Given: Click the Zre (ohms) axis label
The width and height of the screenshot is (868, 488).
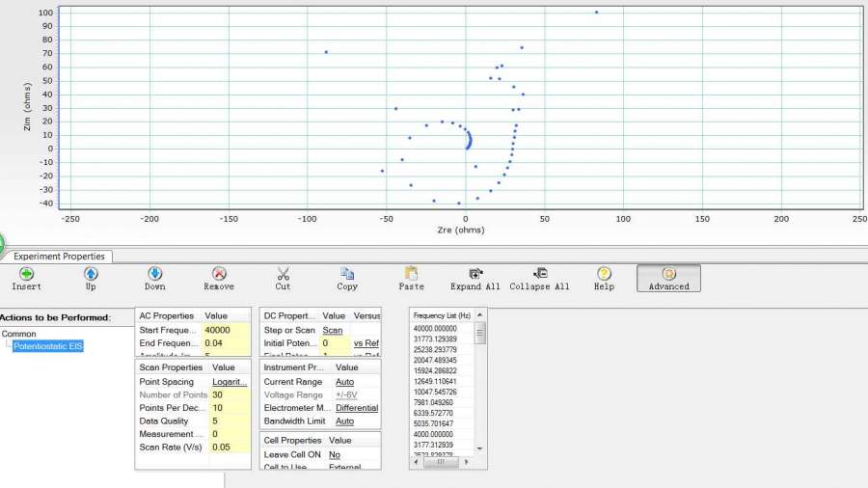Looking at the screenshot, I should click(x=461, y=230).
